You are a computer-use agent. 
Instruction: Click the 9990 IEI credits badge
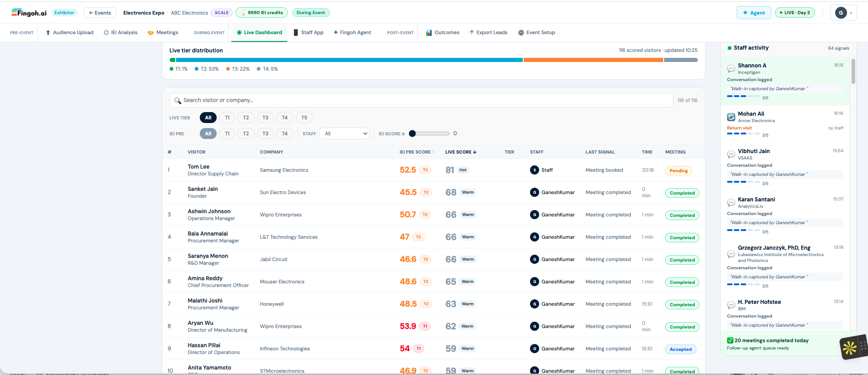[261, 13]
